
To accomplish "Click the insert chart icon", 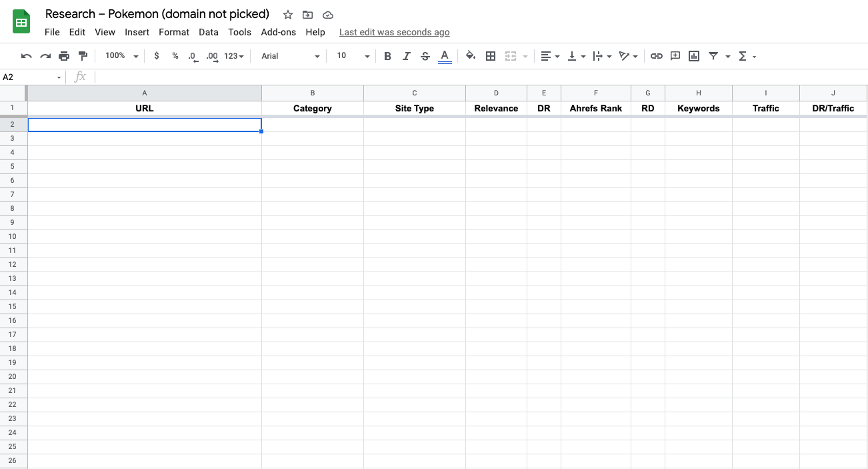I will 694,56.
